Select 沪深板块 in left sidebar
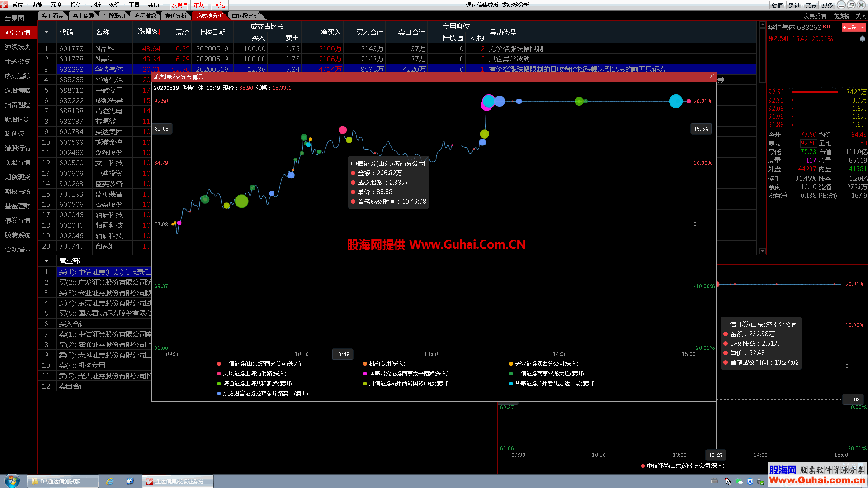 coord(18,47)
